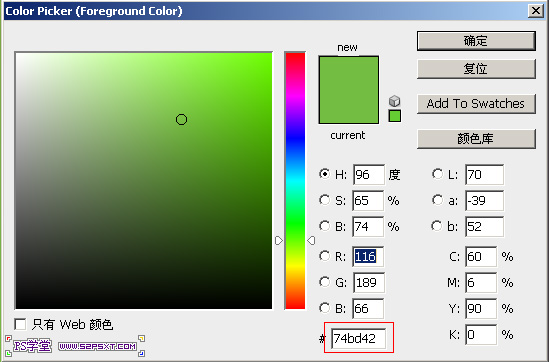Click the blue field showing 66
Viewport: 549px width, 362px height.
(x=368, y=308)
